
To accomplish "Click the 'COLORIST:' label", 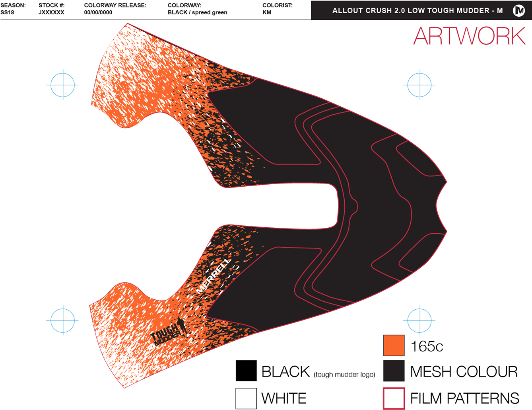I will (278, 6).
